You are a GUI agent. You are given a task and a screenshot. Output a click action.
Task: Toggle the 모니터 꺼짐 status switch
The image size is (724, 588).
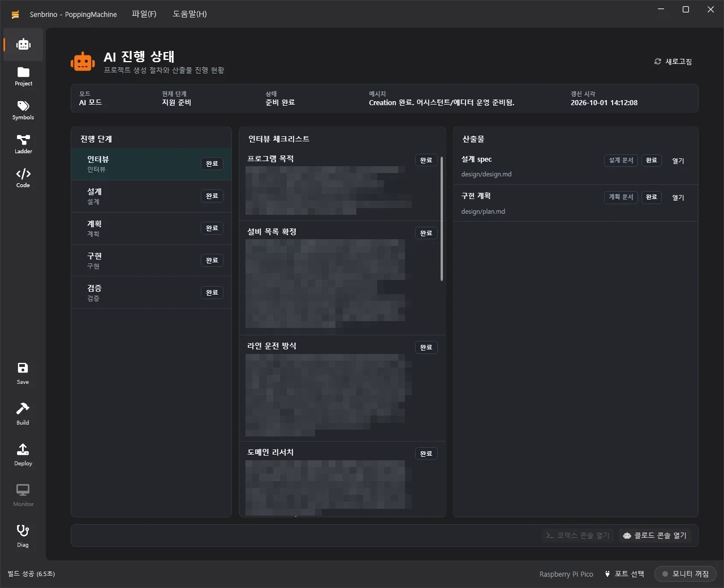(x=685, y=574)
